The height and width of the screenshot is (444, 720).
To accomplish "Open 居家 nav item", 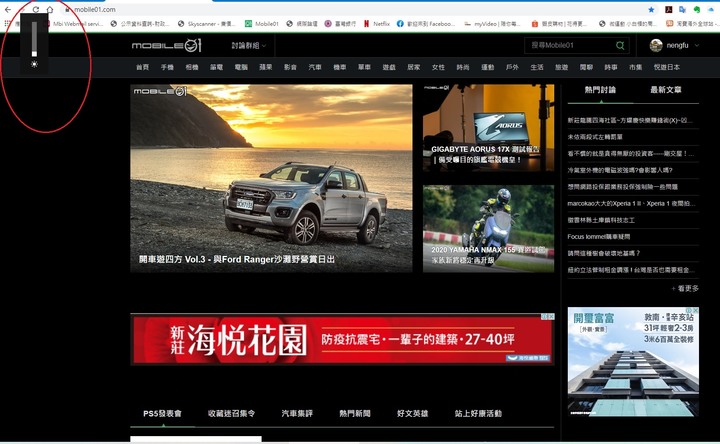I will tap(414, 67).
